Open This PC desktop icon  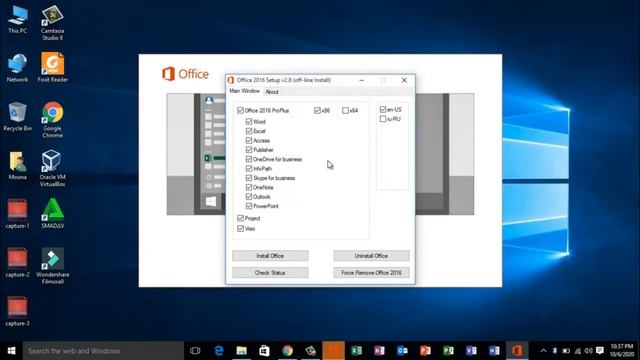(18, 19)
